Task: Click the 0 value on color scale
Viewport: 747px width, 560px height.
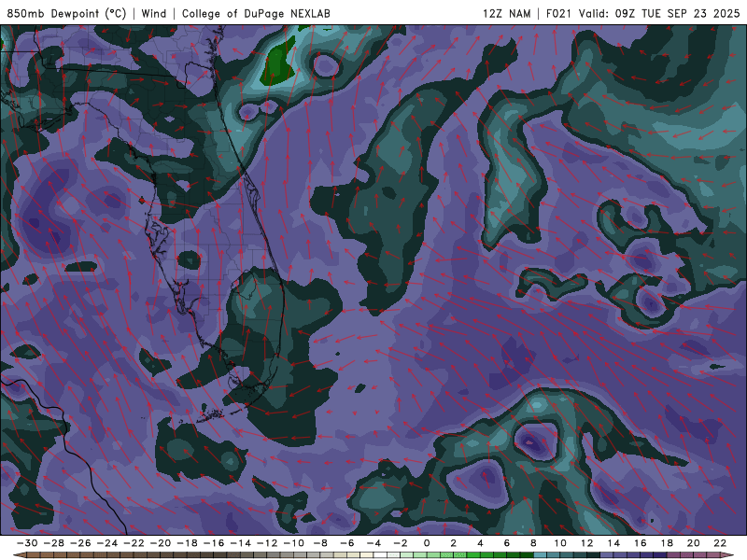Action: [427, 543]
